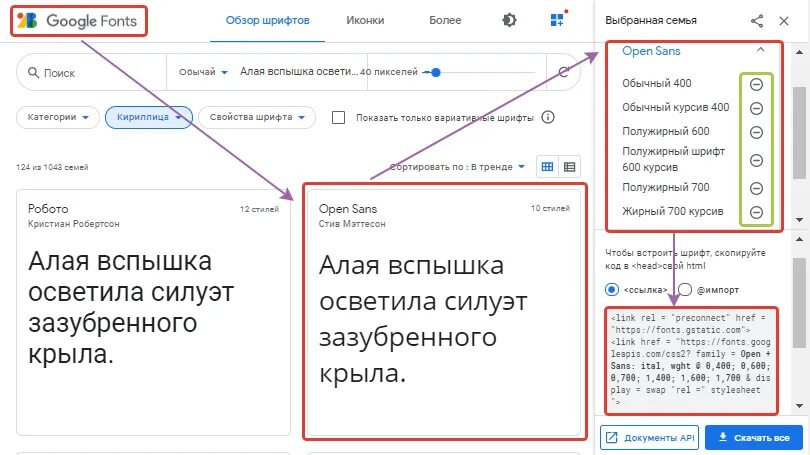Screen dimensions: 810x455
Task: Toggle the dark theme icon
Action: tap(509, 20)
